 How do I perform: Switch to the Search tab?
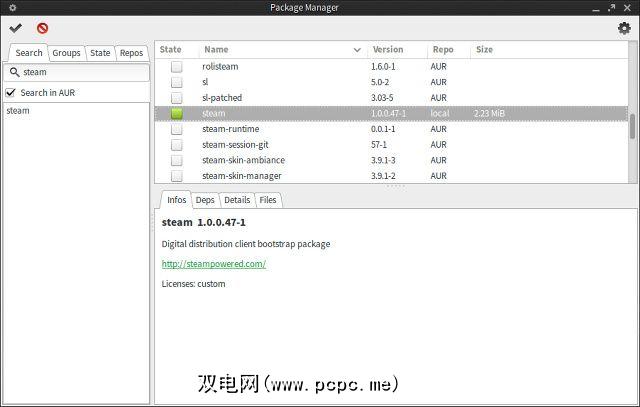29,53
